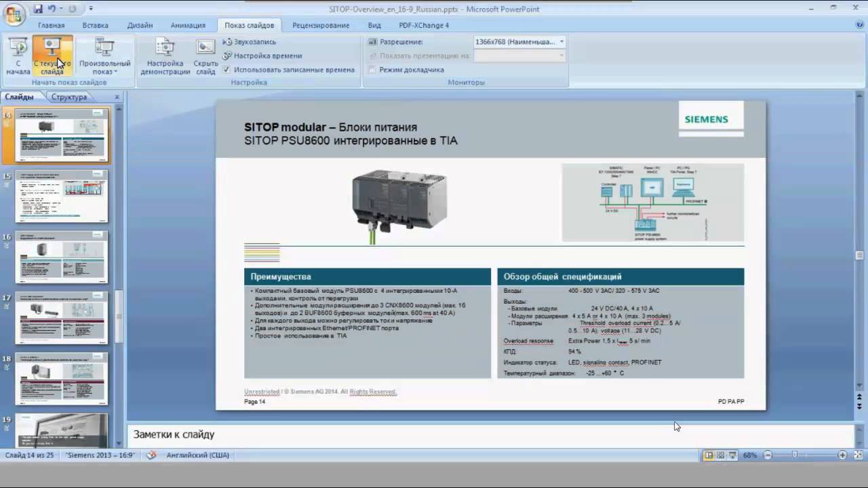Zoom in with the plus button
This screenshot has height=488, width=868.
[842, 455]
